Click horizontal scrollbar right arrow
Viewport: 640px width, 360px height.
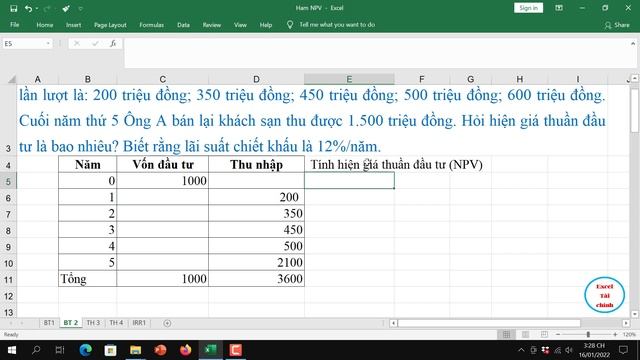point(626,323)
